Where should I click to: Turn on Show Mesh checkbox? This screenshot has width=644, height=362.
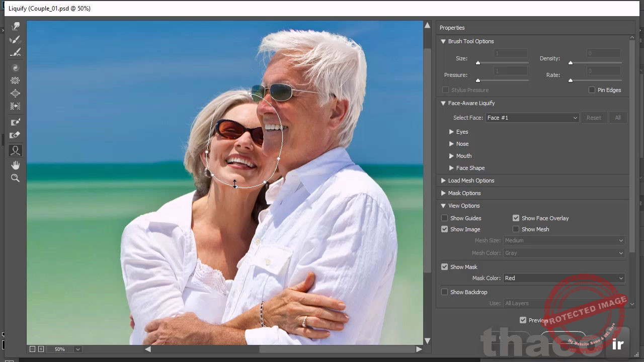click(516, 229)
